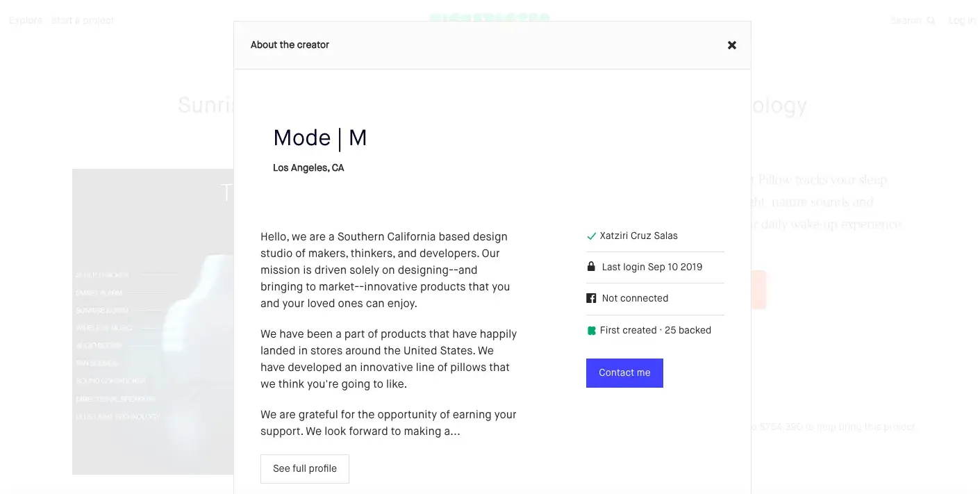The height and width of the screenshot is (494, 980).
Task: Click the Los Angeles, CA location text
Action: point(308,168)
